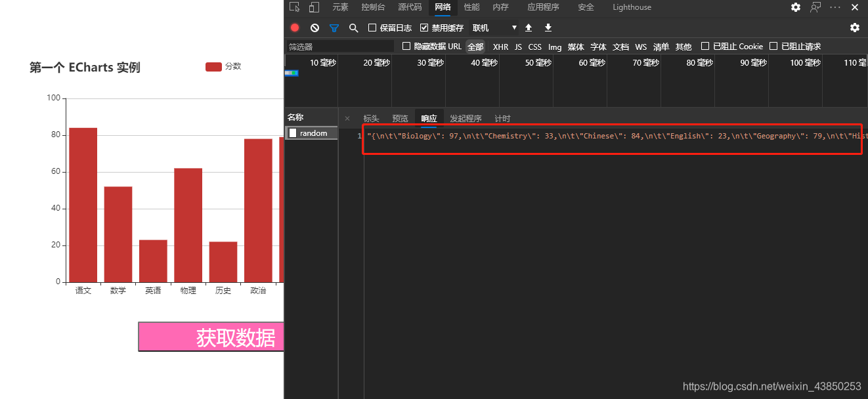868x399 pixels.
Task: Open the throttling Online dropdown
Action: click(494, 28)
